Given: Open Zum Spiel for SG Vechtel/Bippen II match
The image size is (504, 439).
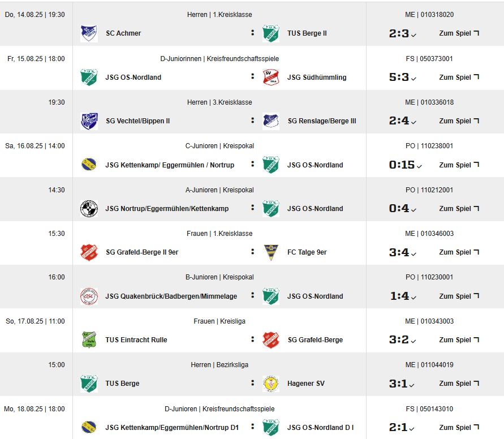Looking at the screenshot, I should point(459,121).
